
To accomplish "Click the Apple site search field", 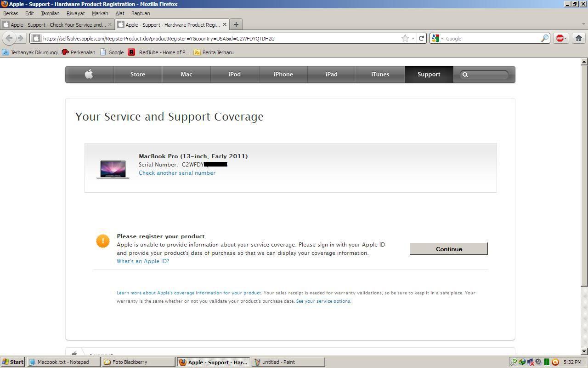I will click(x=484, y=75).
